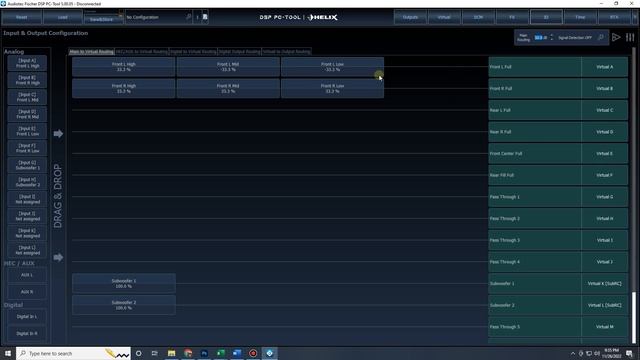This screenshot has width=640, height=360.
Task: Click Subwoofer 1 100.0 % routing block
Action: [x=124, y=283]
